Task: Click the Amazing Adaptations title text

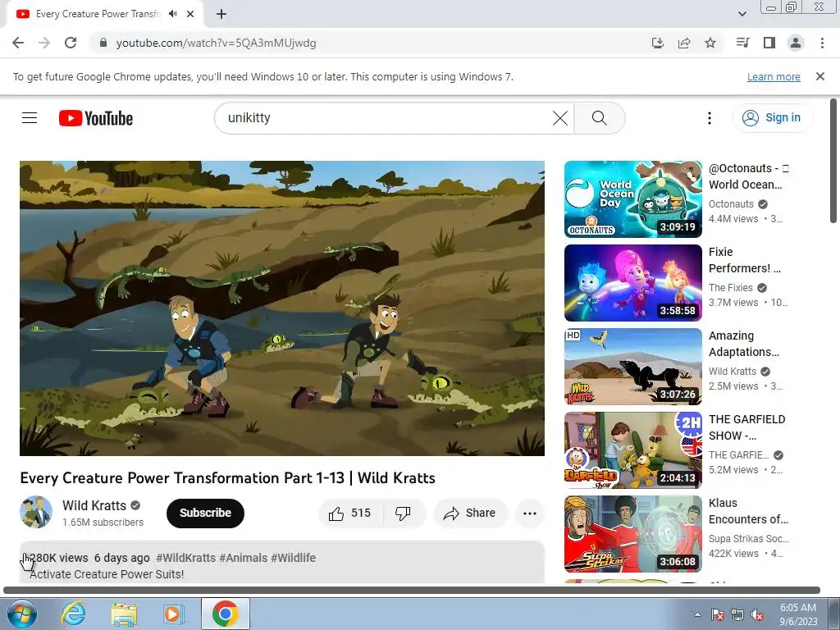Action: pyautogui.click(x=743, y=344)
